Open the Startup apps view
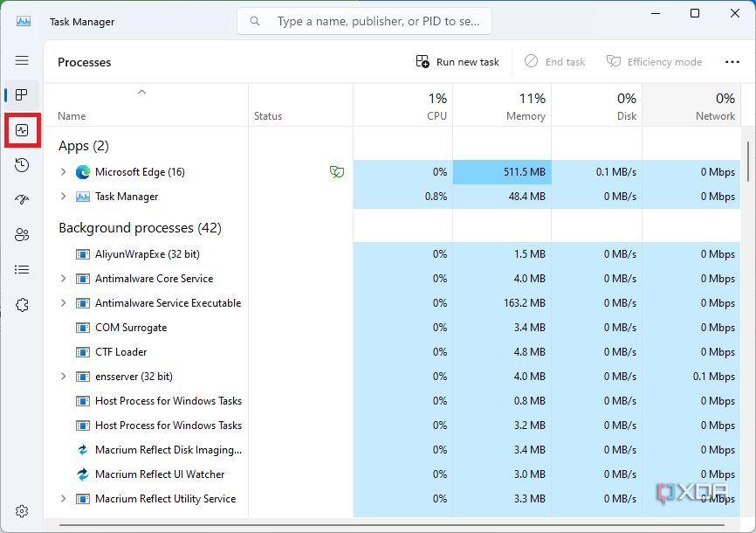The image size is (756, 533). coord(22,199)
